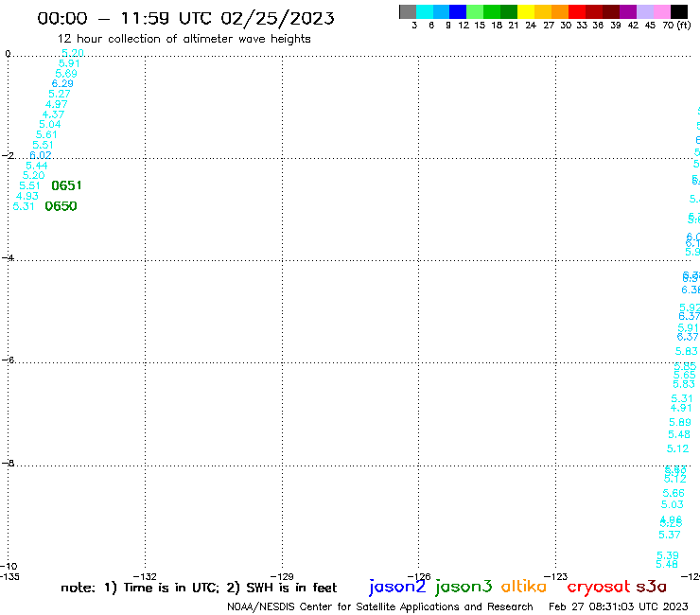
Task: Select the 5.03 wave height value
Action: tap(673, 504)
